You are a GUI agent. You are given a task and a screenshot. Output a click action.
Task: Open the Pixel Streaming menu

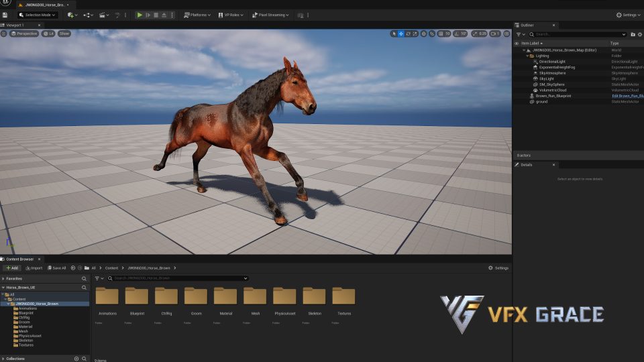tap(270, 15)
